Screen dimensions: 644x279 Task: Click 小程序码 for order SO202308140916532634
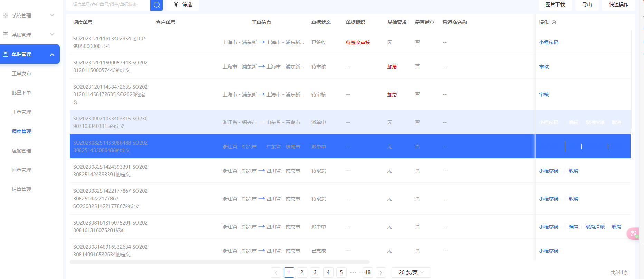[x=549, y=251]
